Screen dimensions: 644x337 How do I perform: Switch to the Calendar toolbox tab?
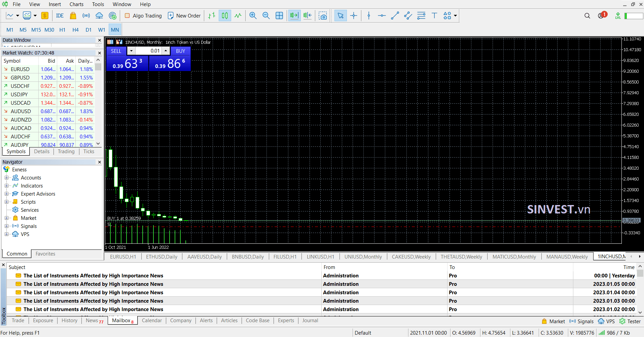pyautogui.click(x=152, y=321)
